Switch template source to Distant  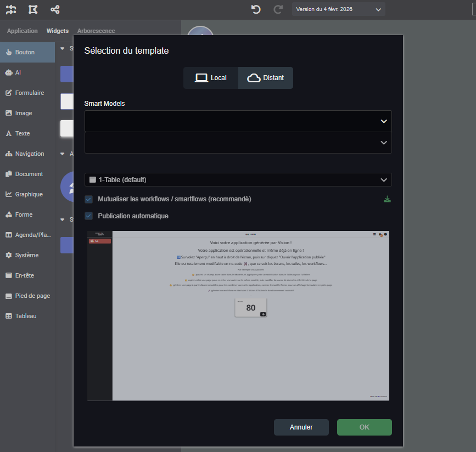tap(266, 78)
